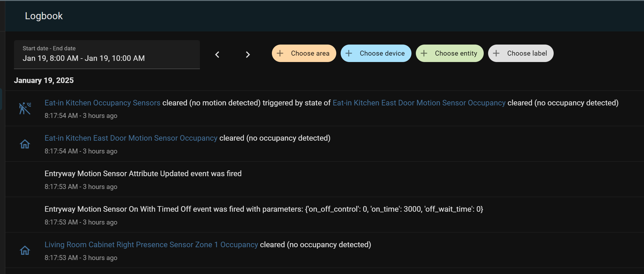Viewport: 644px width, 274px height.
Task: Click the plus icon on Choose device chip
Action: [x=349, y=53]
